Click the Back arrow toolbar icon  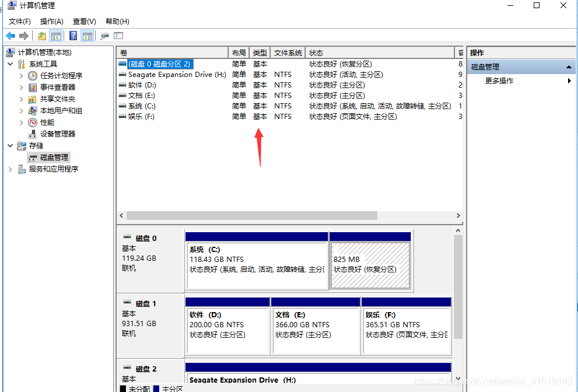10,36
